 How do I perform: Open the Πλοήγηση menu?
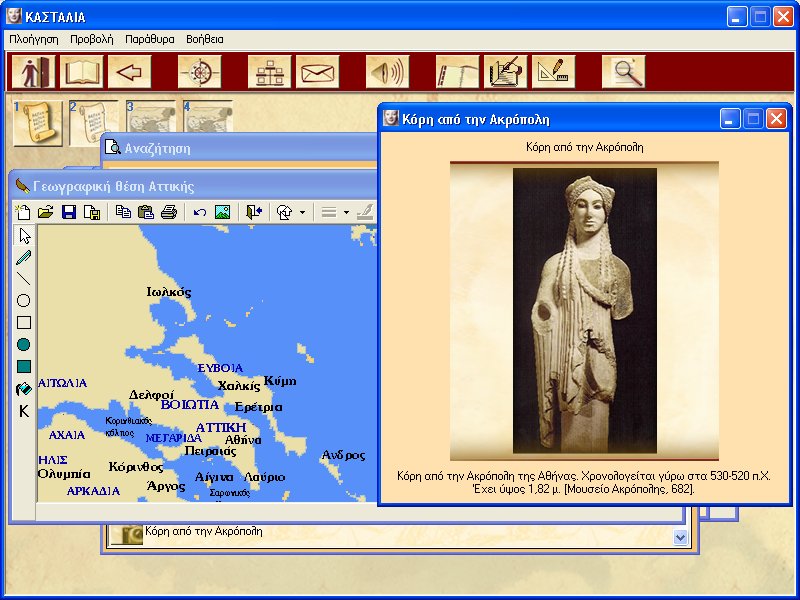tap(34, 39)
